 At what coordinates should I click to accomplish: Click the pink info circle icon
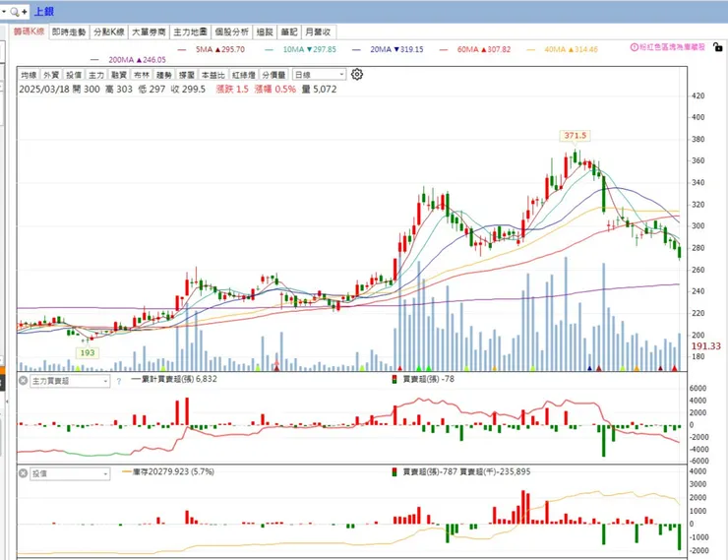pyautogui.click(x=635, y=47)
